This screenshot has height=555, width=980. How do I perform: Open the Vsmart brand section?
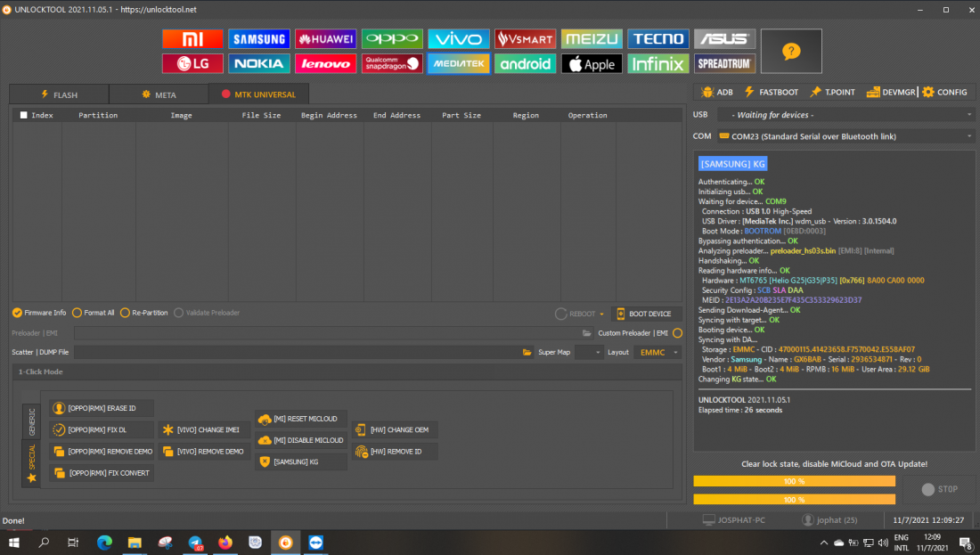(x=525, y=38)
